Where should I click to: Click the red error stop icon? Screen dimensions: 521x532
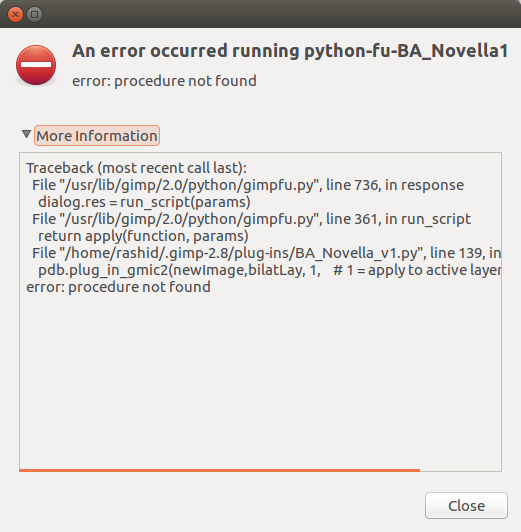tap(36, 65)
